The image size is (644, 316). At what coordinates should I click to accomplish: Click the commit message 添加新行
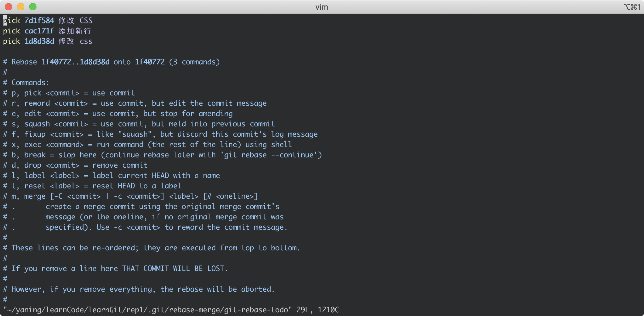pos(74,31)
